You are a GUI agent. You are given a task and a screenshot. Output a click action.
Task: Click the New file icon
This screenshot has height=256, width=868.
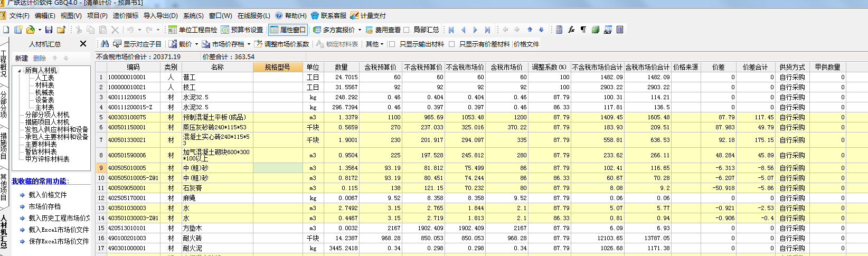pos(6,30)
